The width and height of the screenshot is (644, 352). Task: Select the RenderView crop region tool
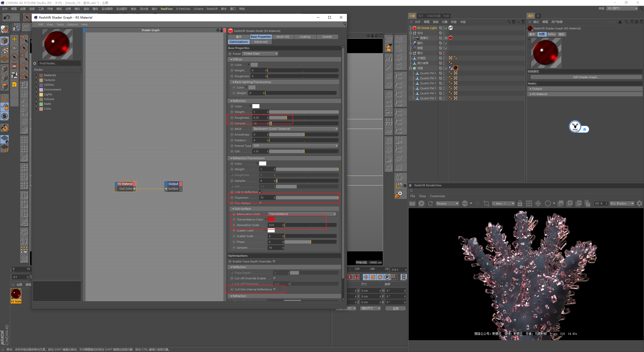486,203
